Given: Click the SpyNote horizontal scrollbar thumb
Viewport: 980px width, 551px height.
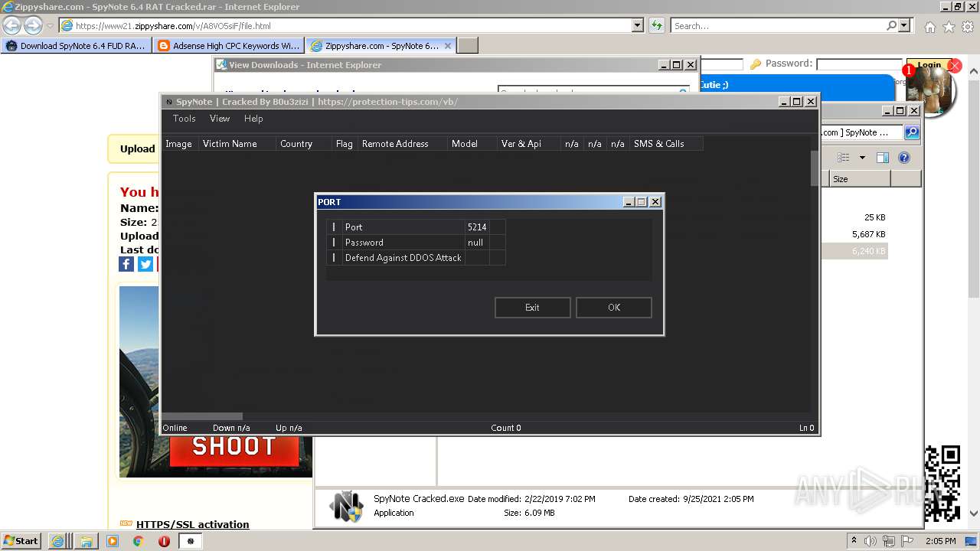Looking at the screenshot, I should click(x=202, y=417).
